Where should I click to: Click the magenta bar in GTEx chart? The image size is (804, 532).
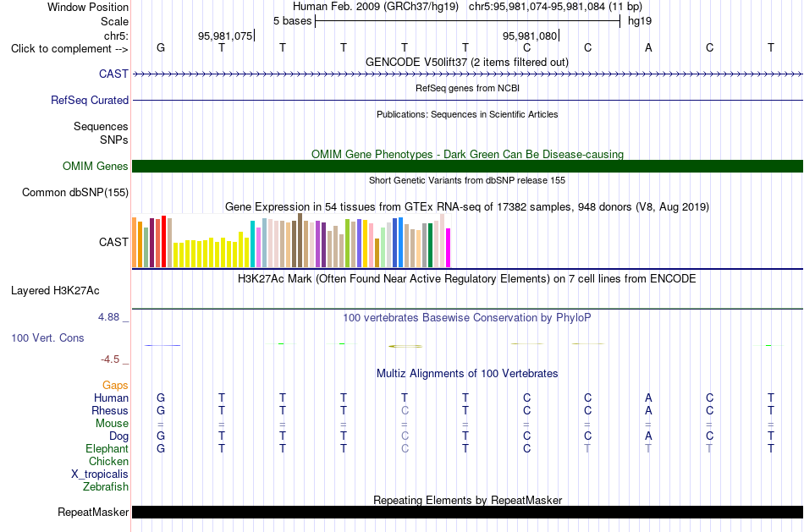[x=449, y=248]
